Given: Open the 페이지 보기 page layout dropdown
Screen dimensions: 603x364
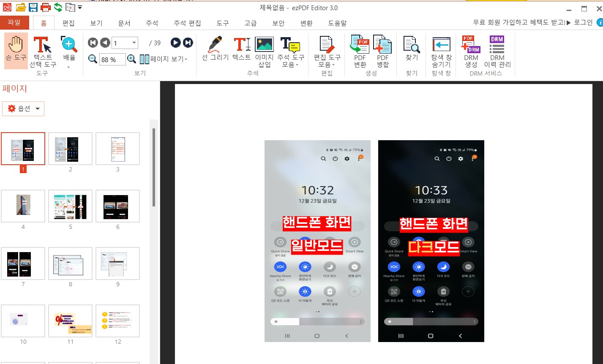Looking at the screenshot, I should (164, 59).
